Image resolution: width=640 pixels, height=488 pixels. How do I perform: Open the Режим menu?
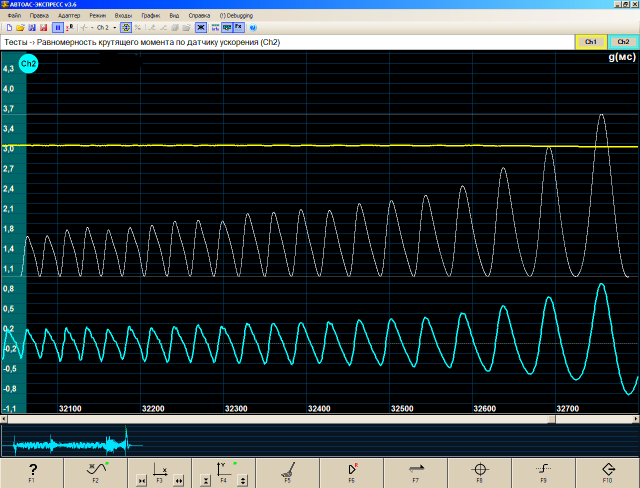[97, 16]
